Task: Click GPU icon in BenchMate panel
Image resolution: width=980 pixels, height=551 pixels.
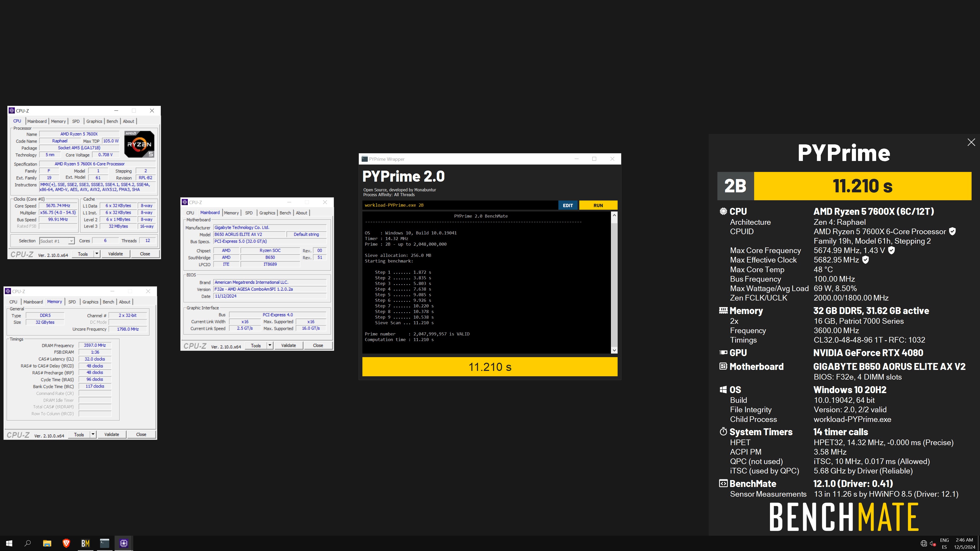Action: (x=723, y=353)
